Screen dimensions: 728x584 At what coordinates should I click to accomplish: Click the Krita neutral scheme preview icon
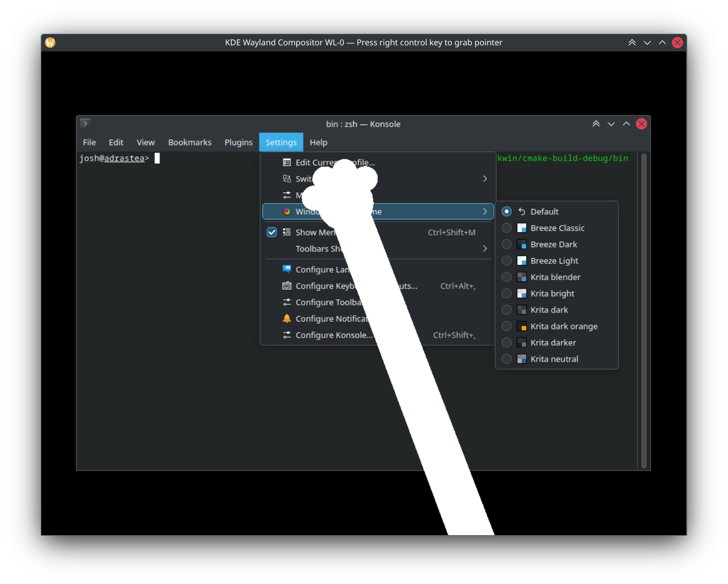click(x=522, y=359)
